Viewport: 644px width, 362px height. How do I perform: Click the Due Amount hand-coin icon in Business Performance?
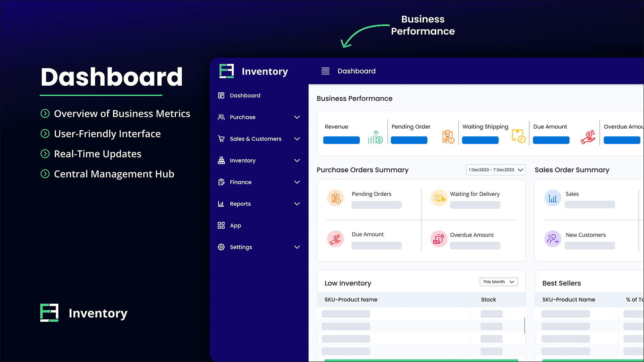pos(588,137)
